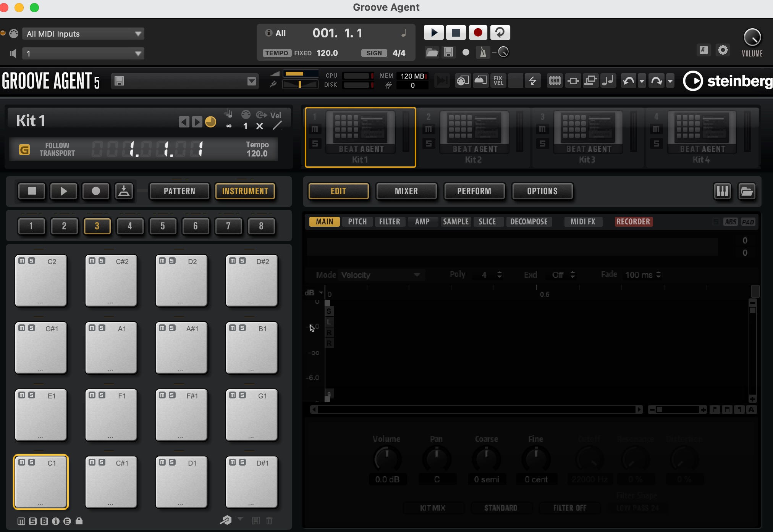Toggle the metronome icon
Viewport: 773px width, 532px height.
pyautogui.click(x=483, y=52)
